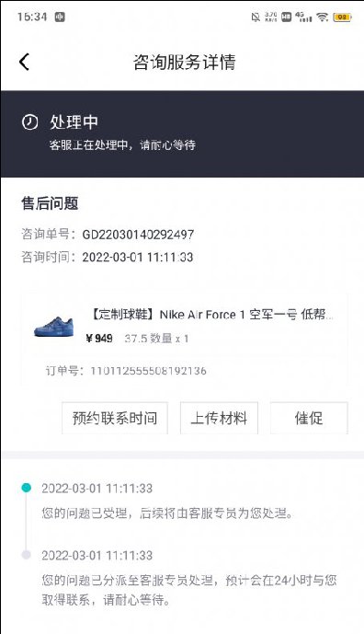Tap the notification icon next to 16:34
The height and width of the screenshot is (634, 364).
tap(60, 17)
